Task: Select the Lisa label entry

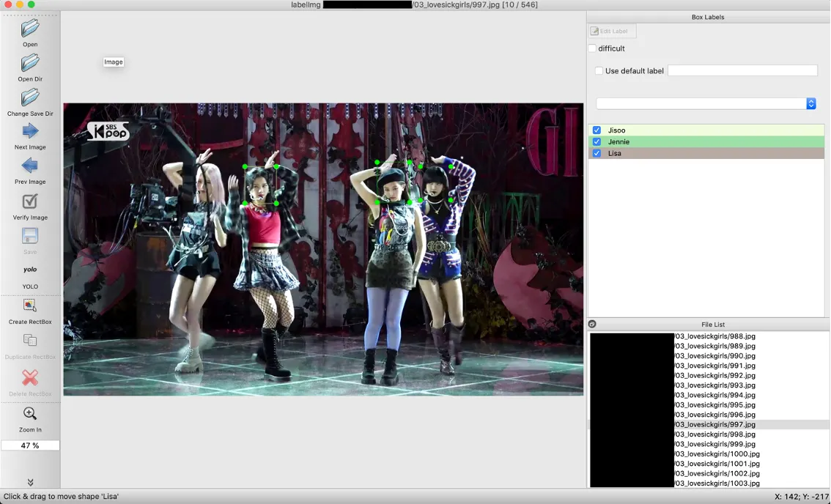Action: (615, 154)
